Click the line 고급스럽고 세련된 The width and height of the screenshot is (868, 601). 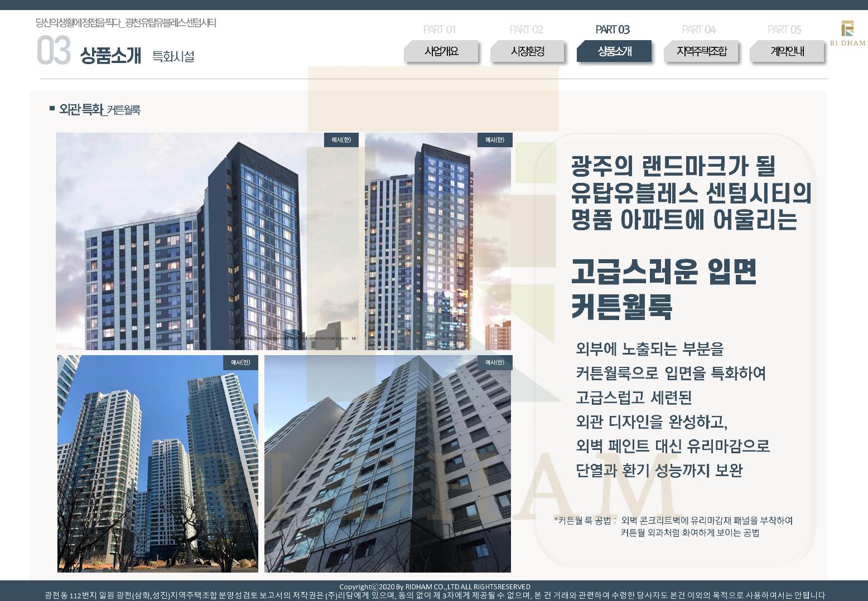coord(634,398)
